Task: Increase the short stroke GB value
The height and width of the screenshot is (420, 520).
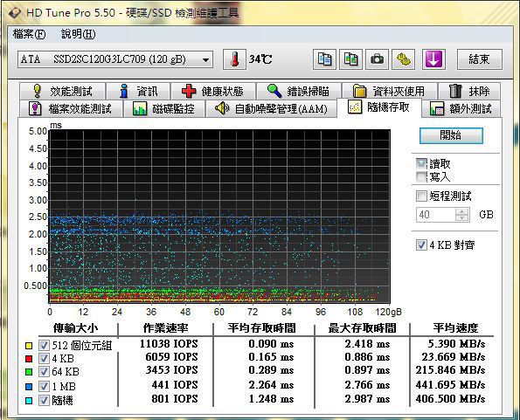Action: point(462,211)
